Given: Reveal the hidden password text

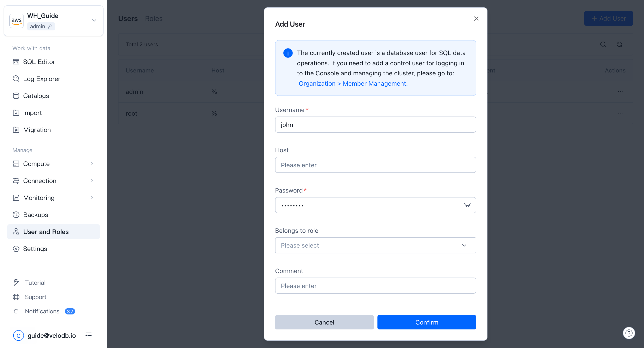Looking at the screenshot, I should click(467, 205).
